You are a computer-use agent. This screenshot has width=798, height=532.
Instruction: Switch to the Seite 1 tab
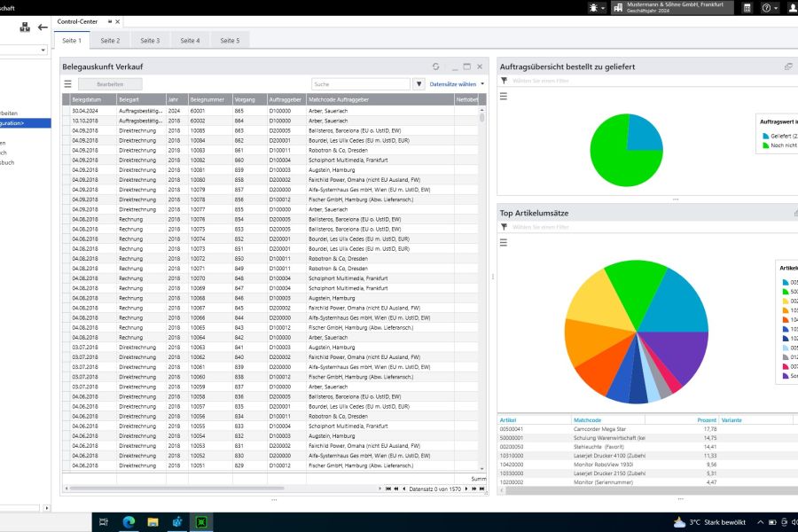[x=72, y=40]
